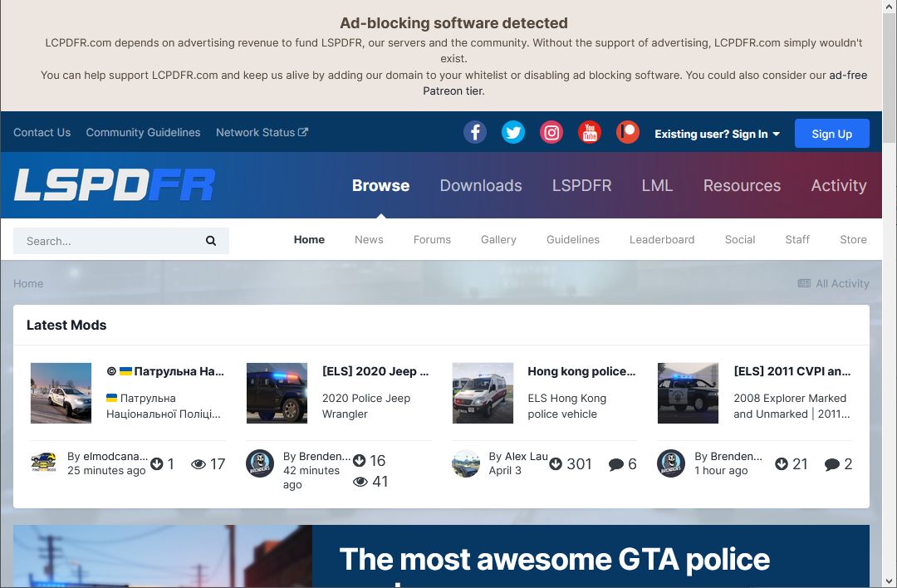Click the vertical page scrollbar thumb
This screenshot has width=897, height=588.
pyautogui.click(x=889, y=77)
